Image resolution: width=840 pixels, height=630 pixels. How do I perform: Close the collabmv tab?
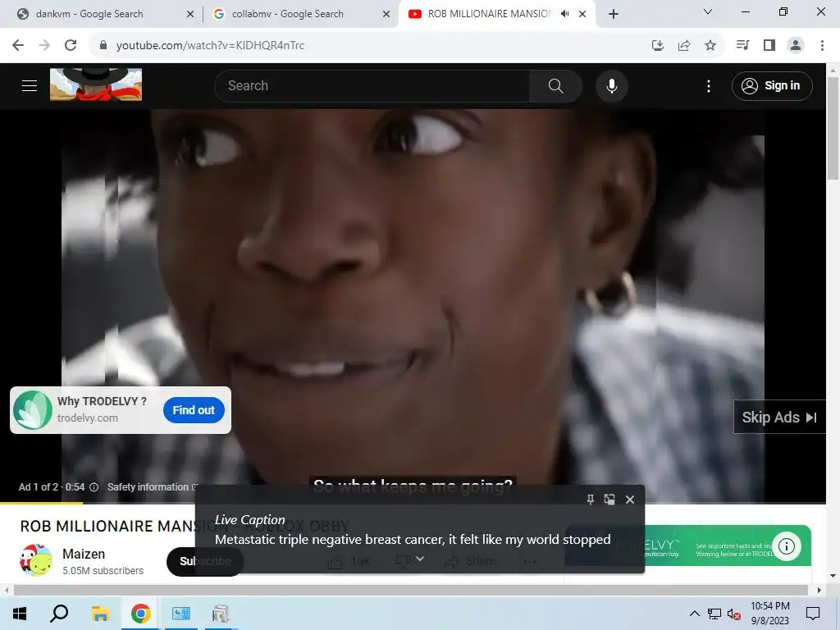386,14
